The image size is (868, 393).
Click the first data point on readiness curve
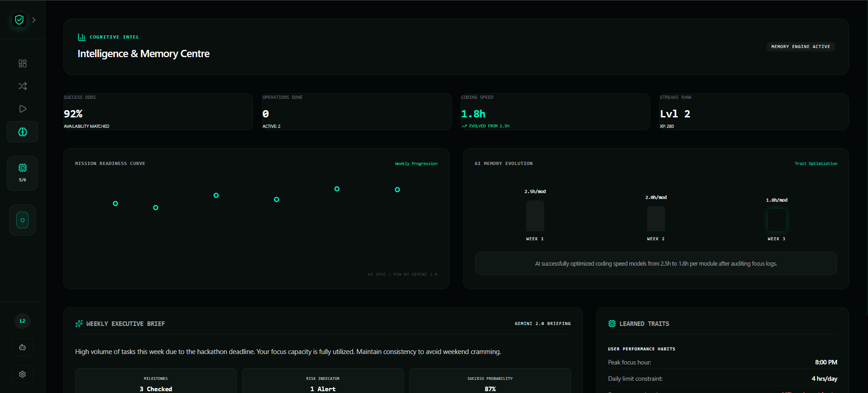pos(115,204)
